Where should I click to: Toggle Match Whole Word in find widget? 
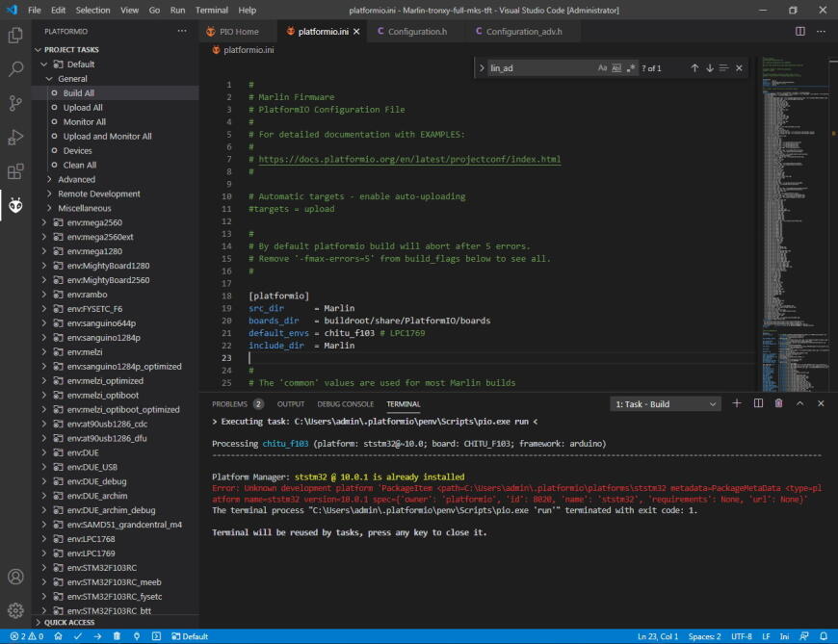[x=616, y=67]
